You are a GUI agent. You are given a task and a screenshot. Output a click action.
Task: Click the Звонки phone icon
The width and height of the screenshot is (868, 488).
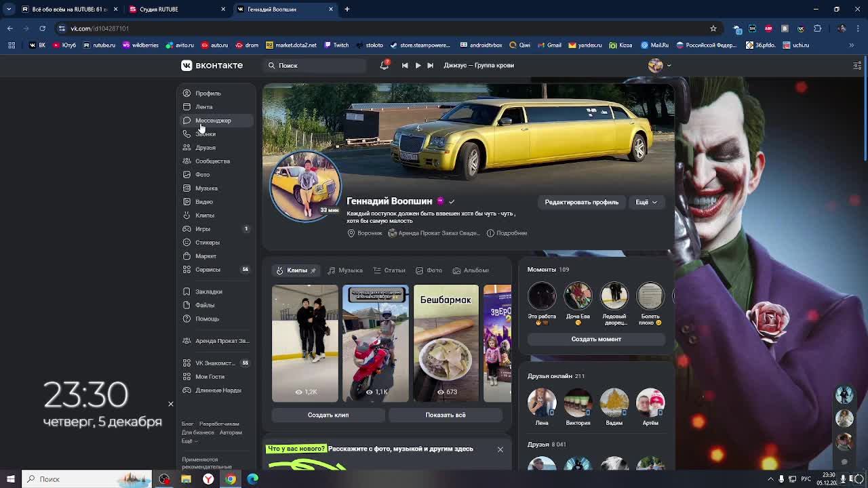[x=187, y=134]
